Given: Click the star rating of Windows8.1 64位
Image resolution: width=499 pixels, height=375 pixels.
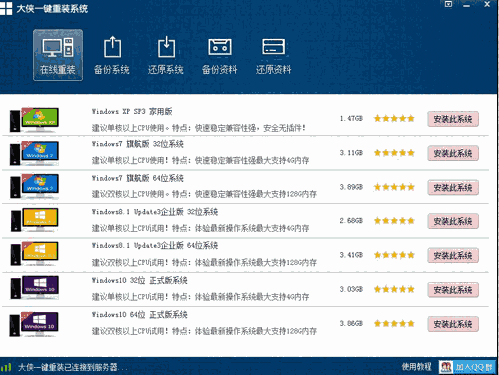Looking at the screenshot, I should pos(394,255).
